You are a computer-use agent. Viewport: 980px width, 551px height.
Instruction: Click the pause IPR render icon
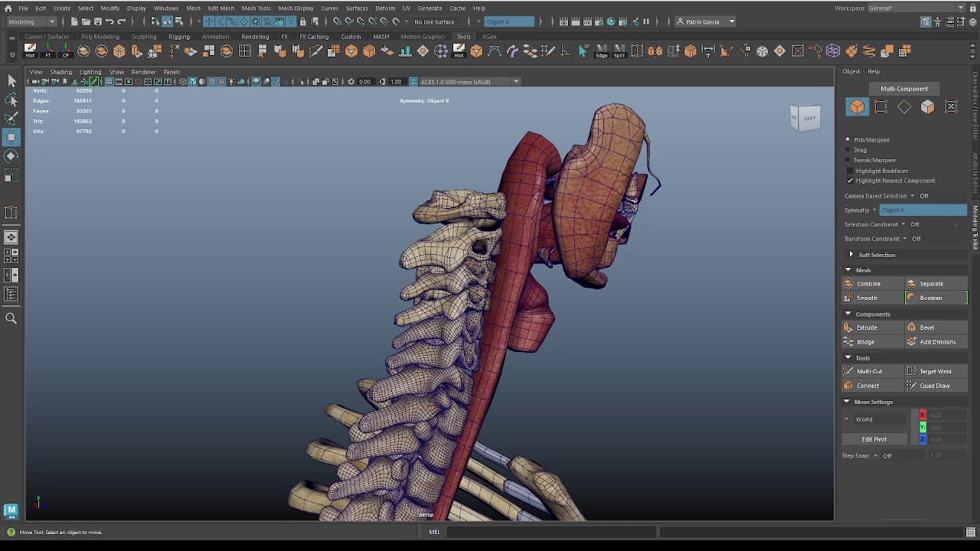[x=646, y=21]
